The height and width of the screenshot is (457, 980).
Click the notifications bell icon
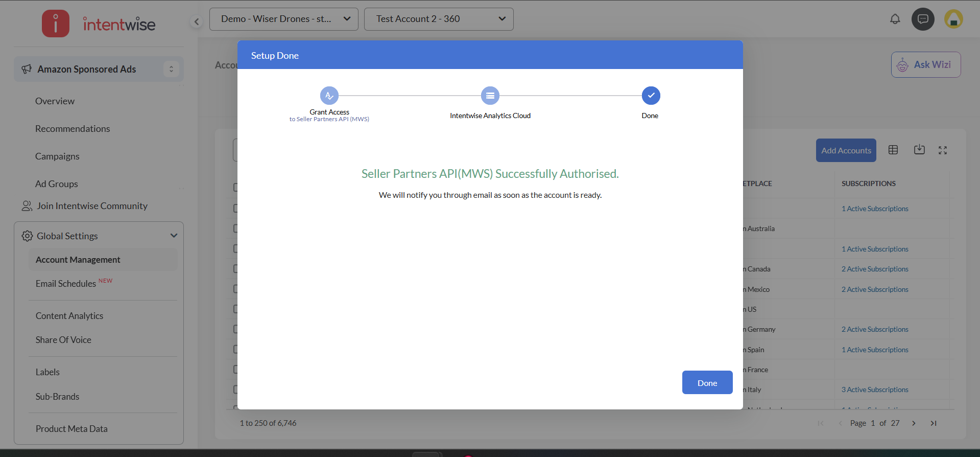[x=895, y=19]
